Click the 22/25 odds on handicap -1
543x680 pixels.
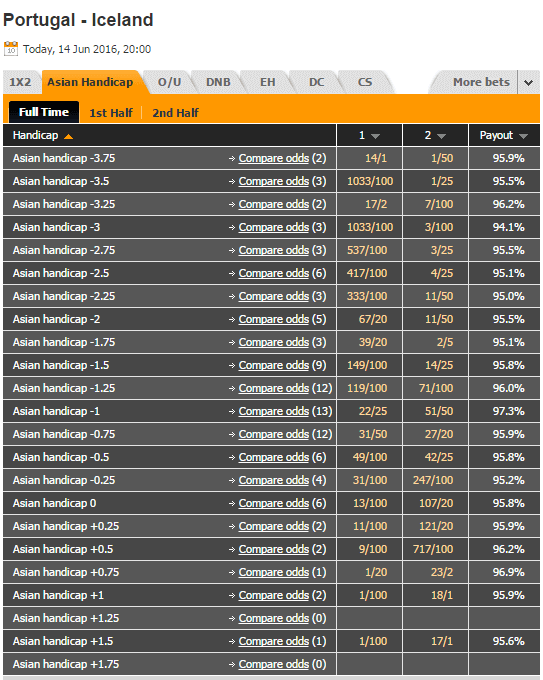tap(373, 411)
